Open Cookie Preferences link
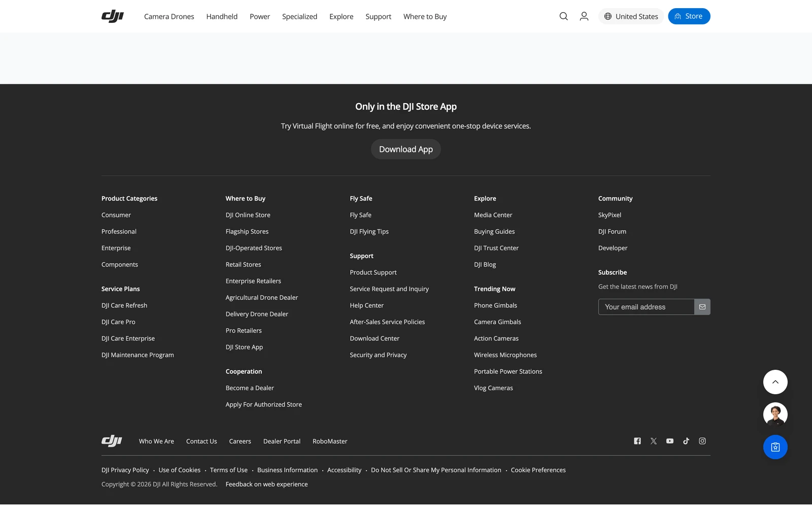The image size is (812, 508). click(538, 470)
